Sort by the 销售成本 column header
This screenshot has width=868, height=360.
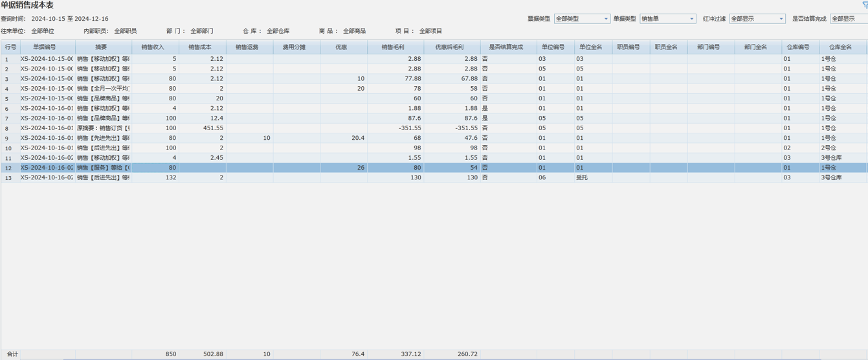pyautogui.click(x=202, y=47)
